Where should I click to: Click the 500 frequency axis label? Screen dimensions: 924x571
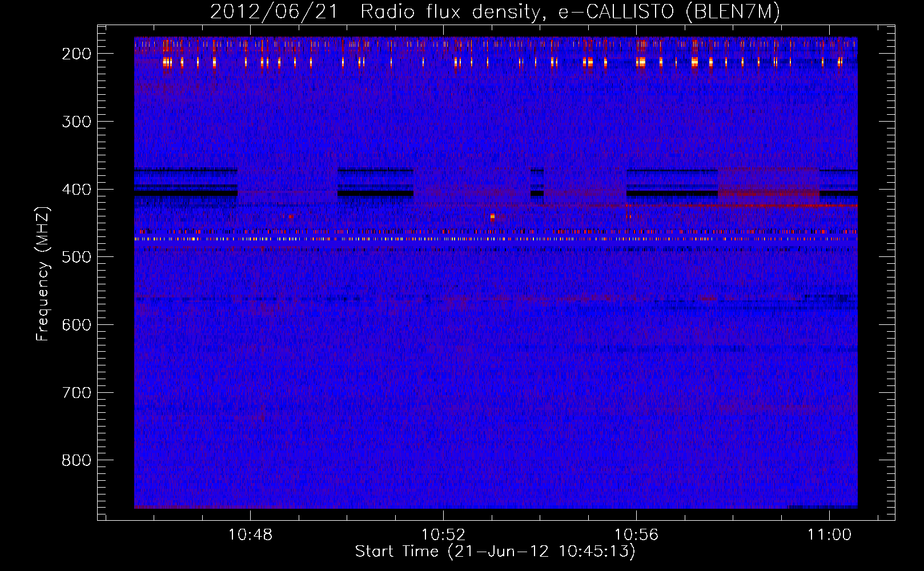click(77, 257)
